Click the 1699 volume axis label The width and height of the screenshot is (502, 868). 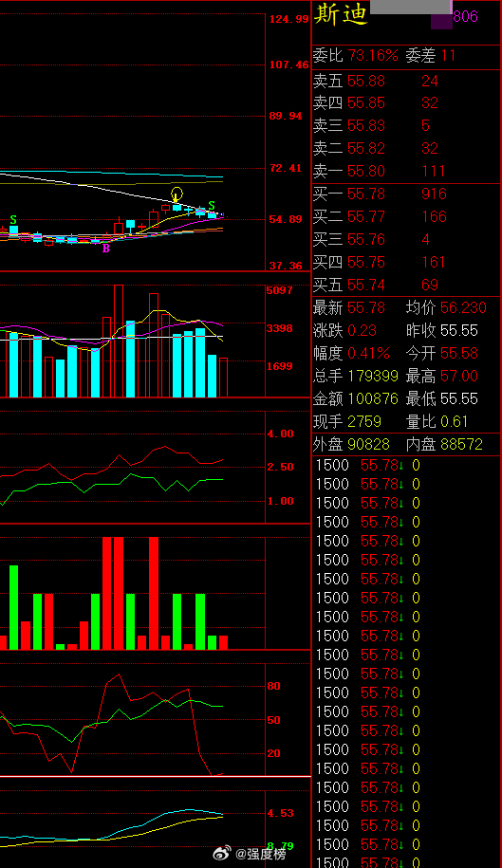click(280, 366)
